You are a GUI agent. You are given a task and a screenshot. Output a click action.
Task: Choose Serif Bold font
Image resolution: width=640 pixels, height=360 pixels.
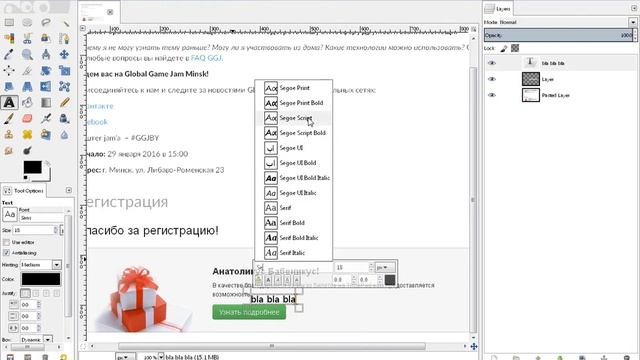[x=293, y=223]
